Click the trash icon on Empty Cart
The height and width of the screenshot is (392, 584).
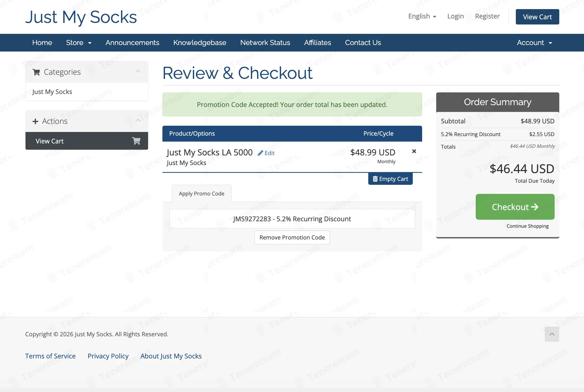coord(375,179)
